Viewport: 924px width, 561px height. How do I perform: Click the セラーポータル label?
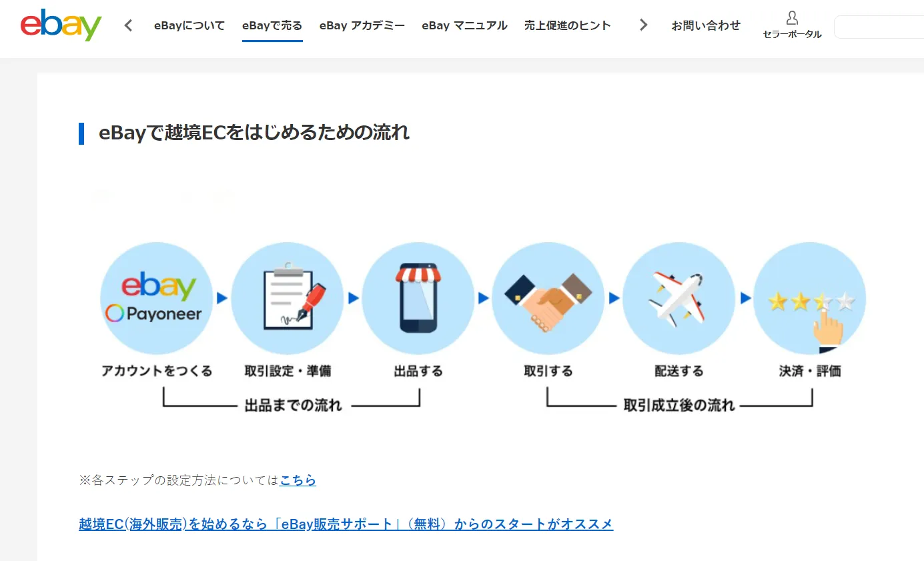click(793, 34)
